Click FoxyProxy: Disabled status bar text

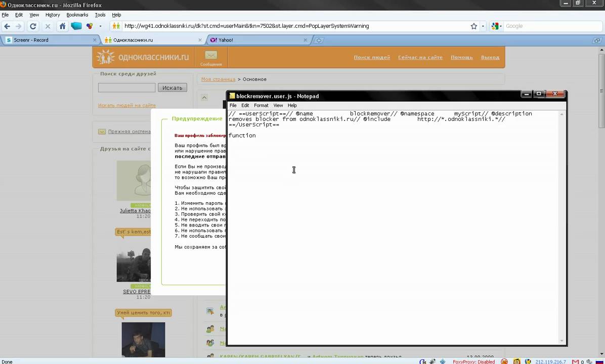[473, 361]
